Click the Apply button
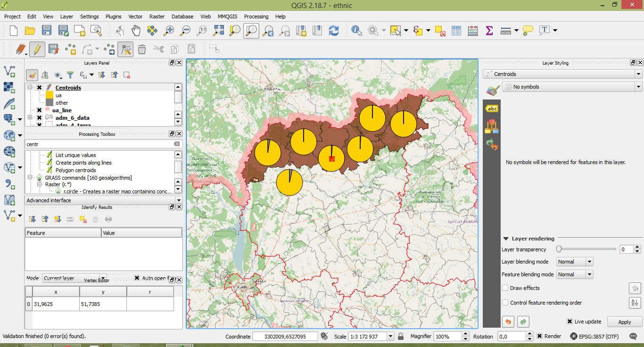The image size is (644, 347). pyautogui.click(x=624, y=322)
